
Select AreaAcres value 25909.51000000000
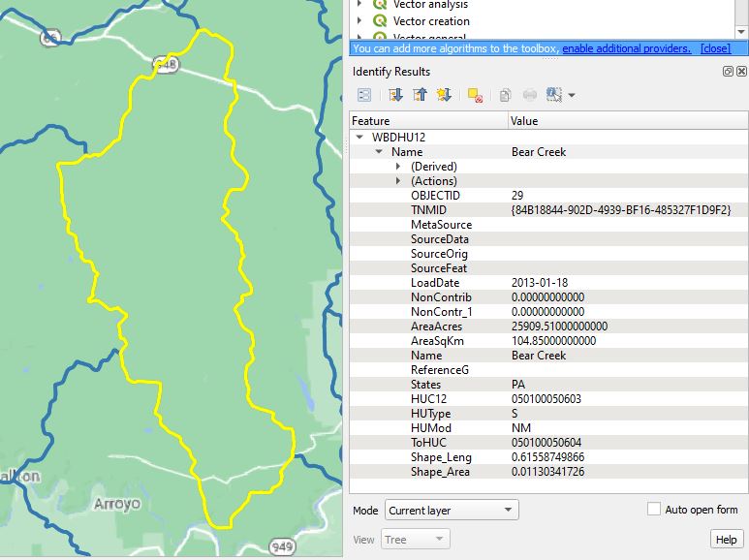559,327
